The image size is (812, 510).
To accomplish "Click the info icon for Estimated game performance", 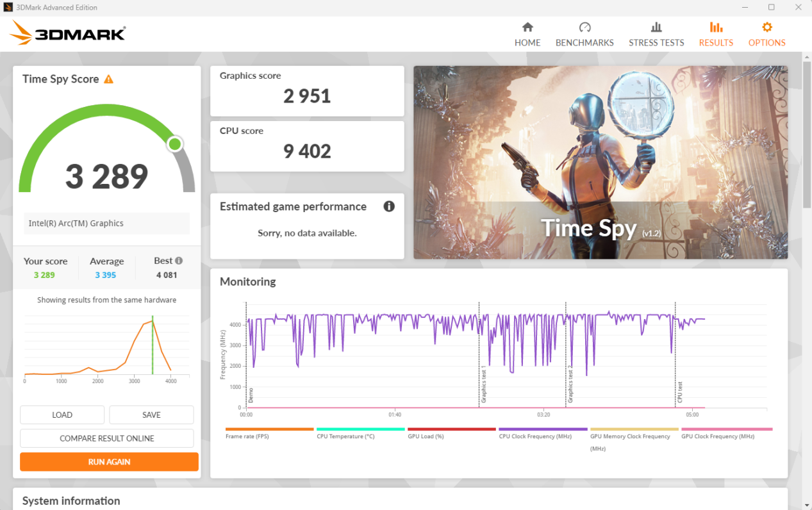I will click(x=389, y=206).
